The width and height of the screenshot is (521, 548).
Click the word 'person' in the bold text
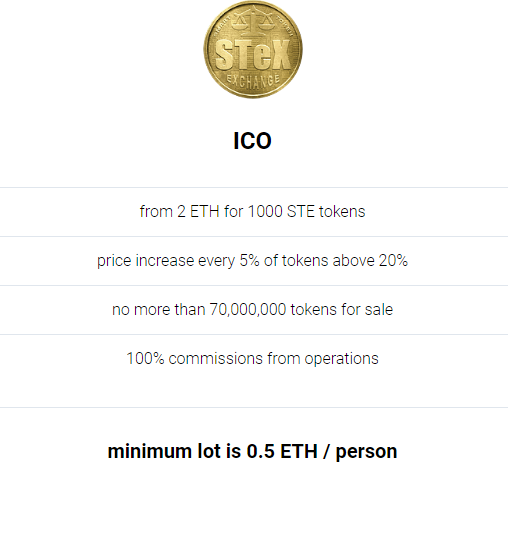coord(367,452)
